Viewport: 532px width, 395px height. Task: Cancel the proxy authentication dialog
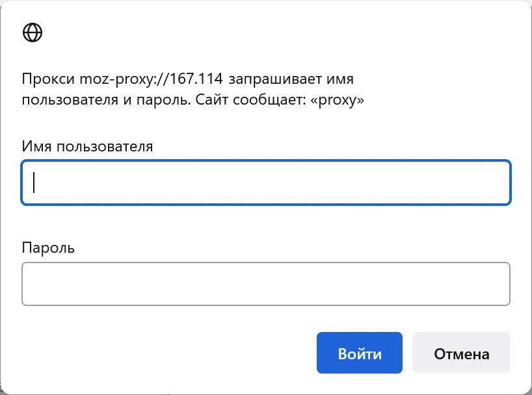click(461, 353)
